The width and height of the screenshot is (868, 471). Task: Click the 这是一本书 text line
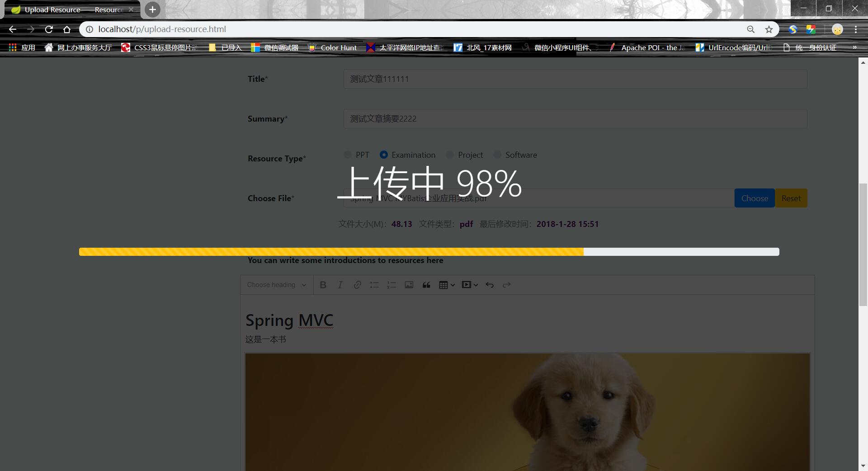coord(266,339)
